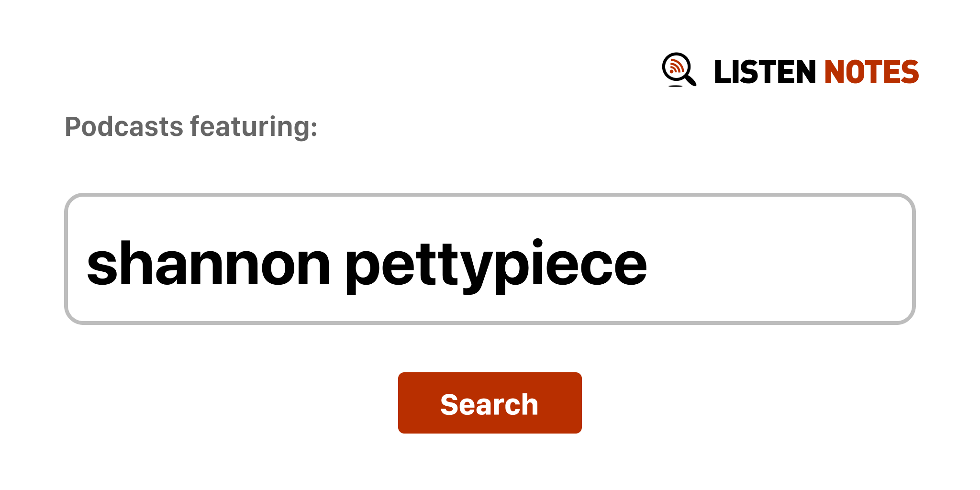Click the RSS signal inside the magnifier
This screenshot has height=490, width=980.
click(x=676, y=66)
